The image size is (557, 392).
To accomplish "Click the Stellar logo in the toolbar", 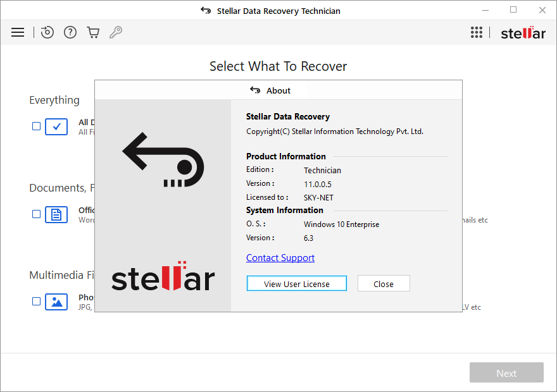I will pos(523,33).
